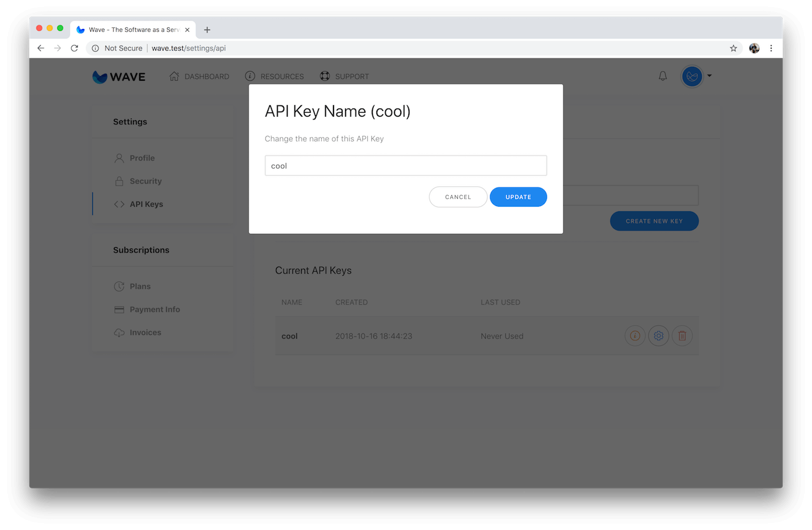Viewport: 812px width, 530px height.
Task: Reload the page in browser
Action: 74,48
